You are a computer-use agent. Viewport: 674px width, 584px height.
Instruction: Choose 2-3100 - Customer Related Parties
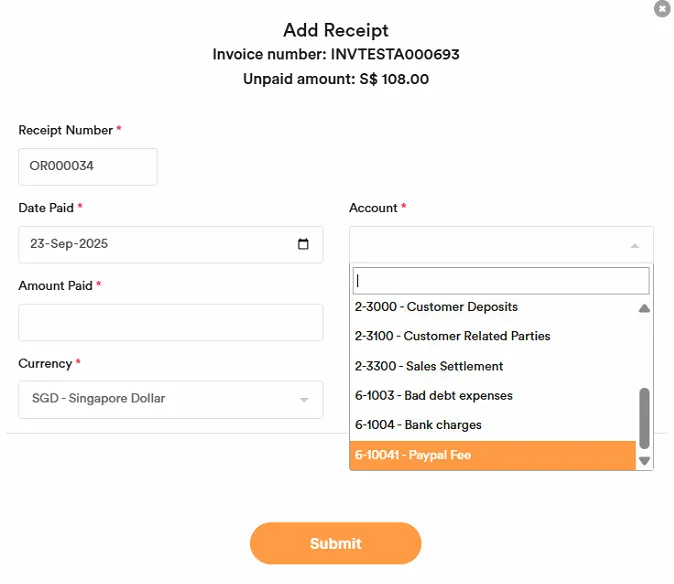(452, 336)
